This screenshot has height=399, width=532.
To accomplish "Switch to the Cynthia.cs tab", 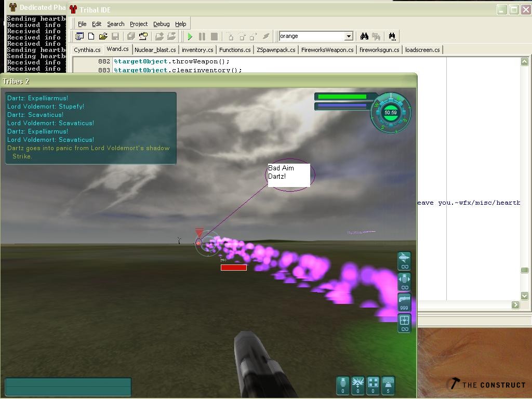I will tap(87, 50).
